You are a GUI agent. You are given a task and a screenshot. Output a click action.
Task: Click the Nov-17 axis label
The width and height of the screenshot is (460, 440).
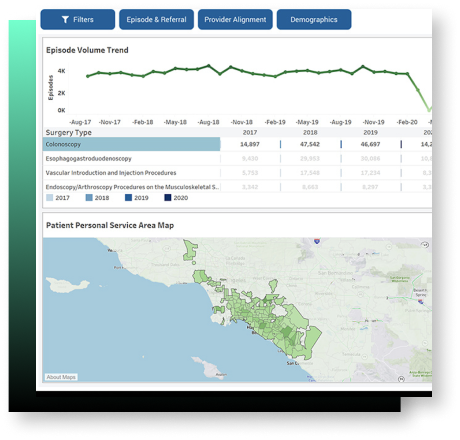110,122
